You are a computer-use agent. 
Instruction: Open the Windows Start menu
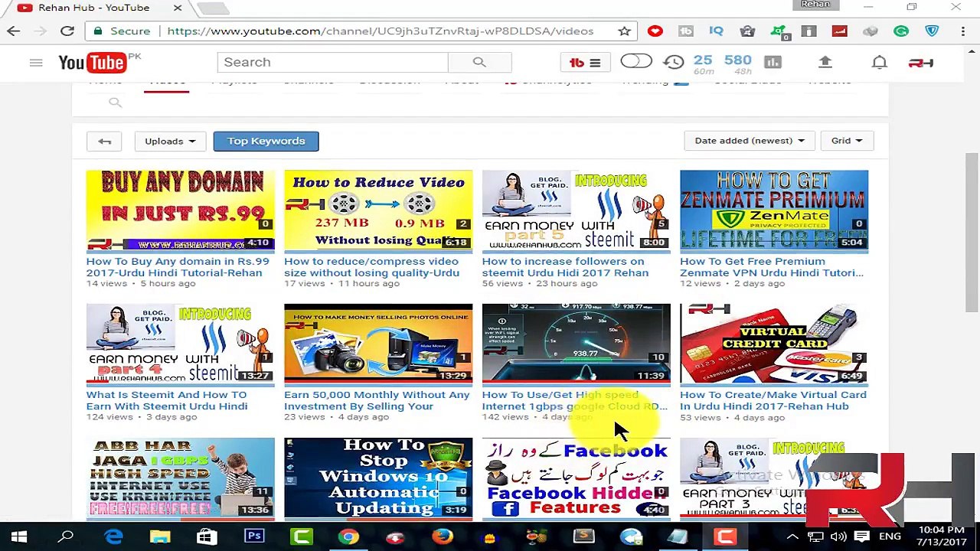coord(18,537)
